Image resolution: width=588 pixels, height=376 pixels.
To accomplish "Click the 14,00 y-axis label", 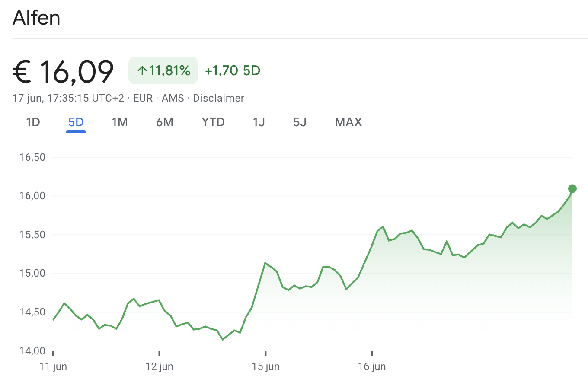I will [x=32, y=351].
